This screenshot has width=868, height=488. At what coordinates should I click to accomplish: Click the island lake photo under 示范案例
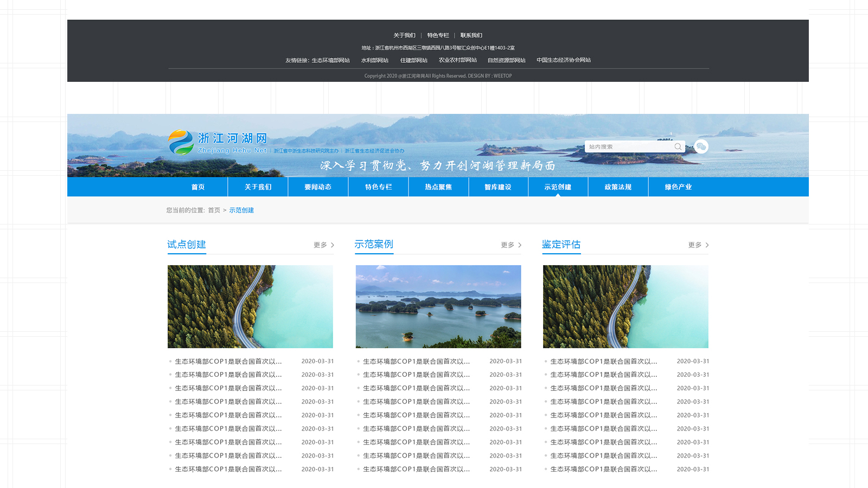tap(438, 306)
